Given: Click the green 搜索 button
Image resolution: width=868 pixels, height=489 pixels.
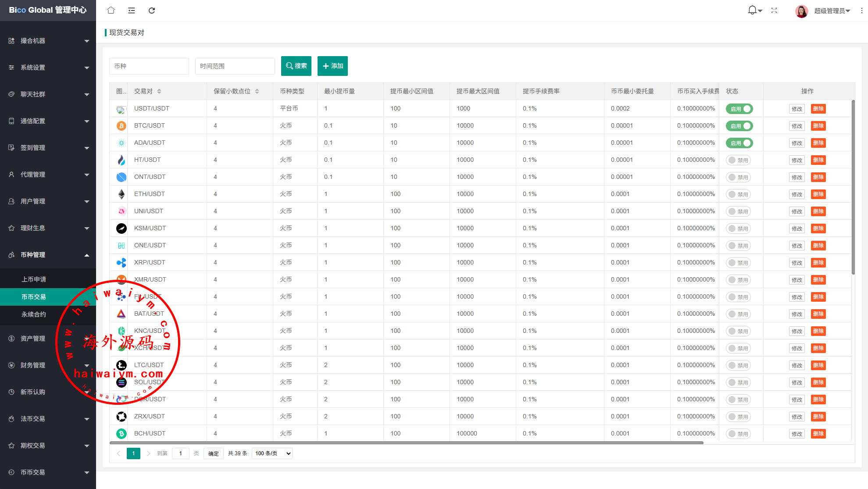Looking at the screenshot, I should pyautogui.click(x=296, y=66).
